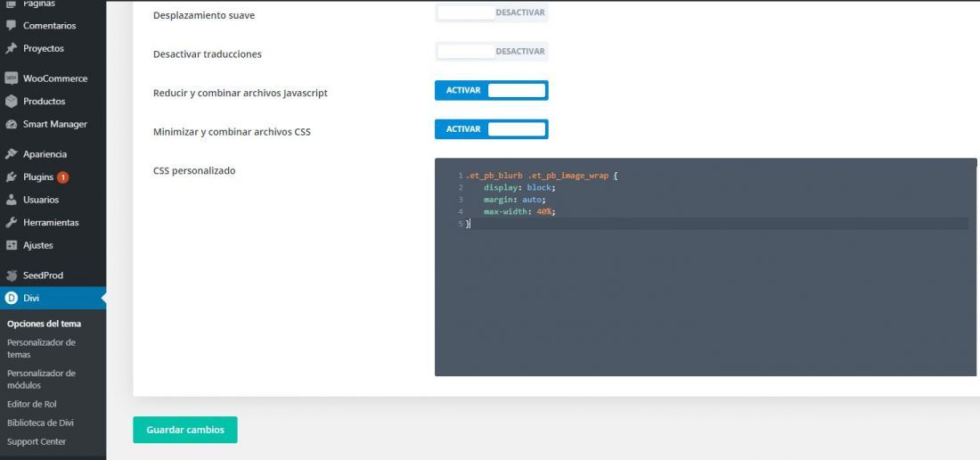Open Productos menu
This screenshot has height=460, width=980.
(x=44, y=102)
